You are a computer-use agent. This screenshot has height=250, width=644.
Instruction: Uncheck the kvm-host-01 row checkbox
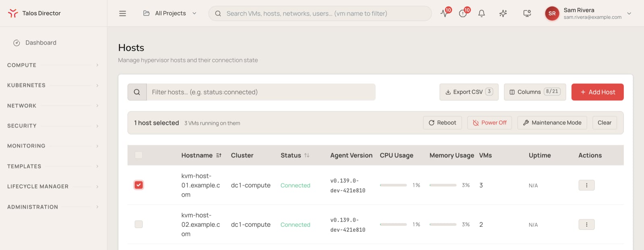coord(138,185)
